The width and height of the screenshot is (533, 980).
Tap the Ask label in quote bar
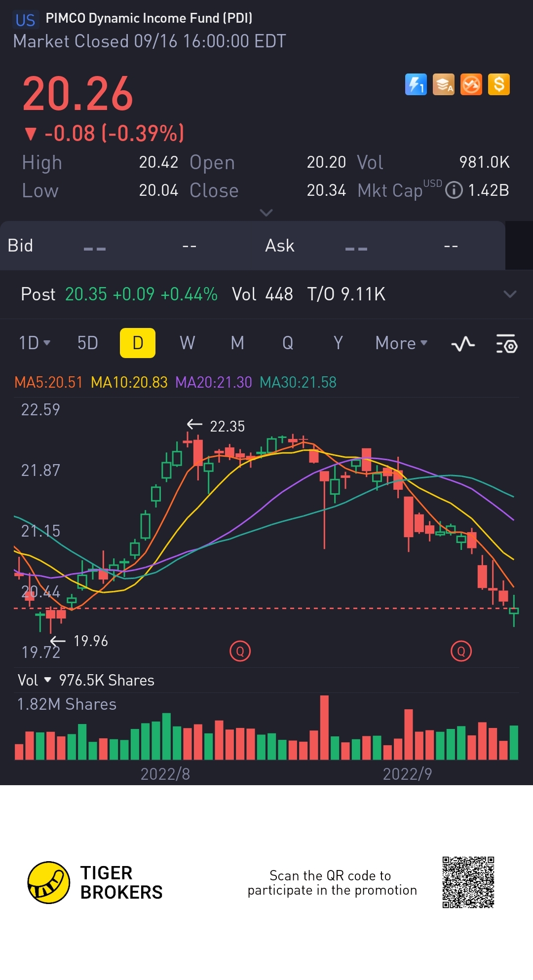coord(280,246)
